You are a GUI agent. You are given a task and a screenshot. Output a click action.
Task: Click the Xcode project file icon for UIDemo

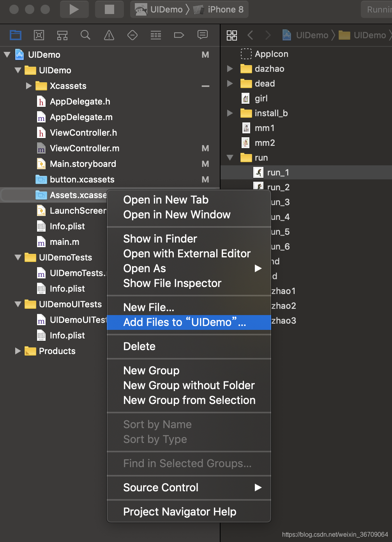pos(19,55)
